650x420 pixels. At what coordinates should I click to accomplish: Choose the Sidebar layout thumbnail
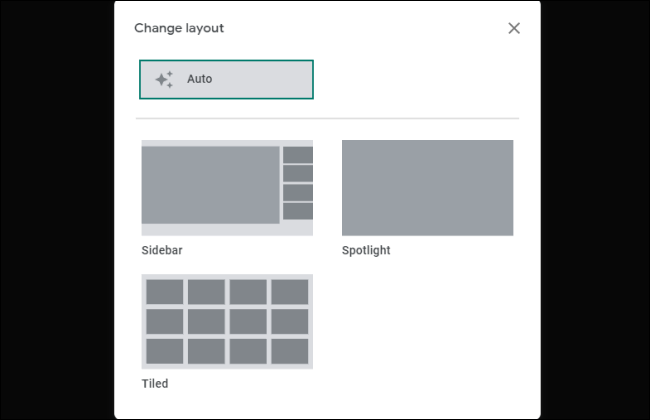pos(227,188)
